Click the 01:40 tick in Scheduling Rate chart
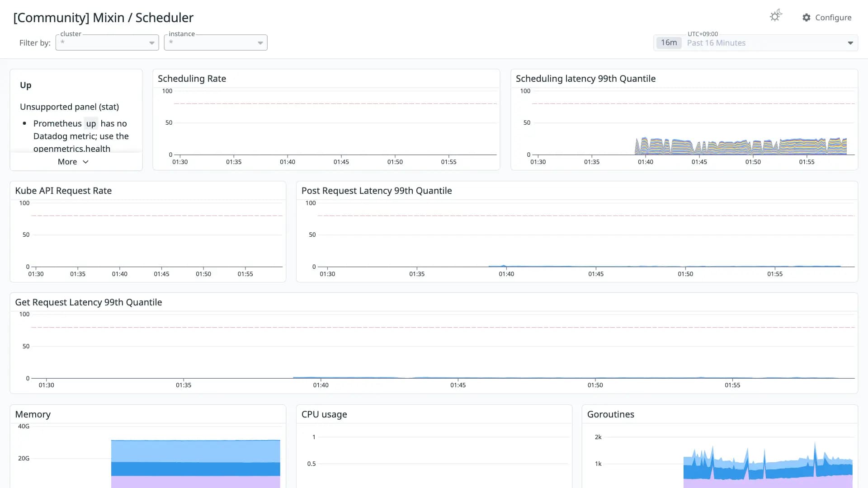This screenshot has width=868, height=488. click(x=288, y=162)
